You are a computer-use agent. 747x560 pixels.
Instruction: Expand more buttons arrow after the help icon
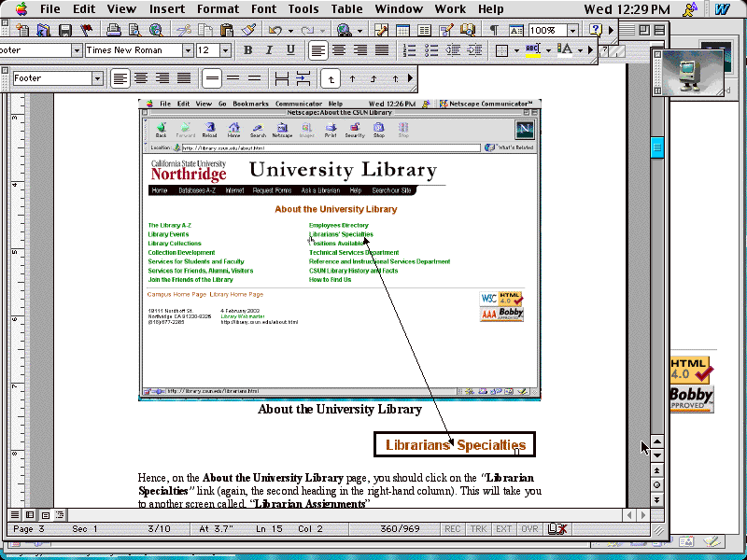pos(612,31)
